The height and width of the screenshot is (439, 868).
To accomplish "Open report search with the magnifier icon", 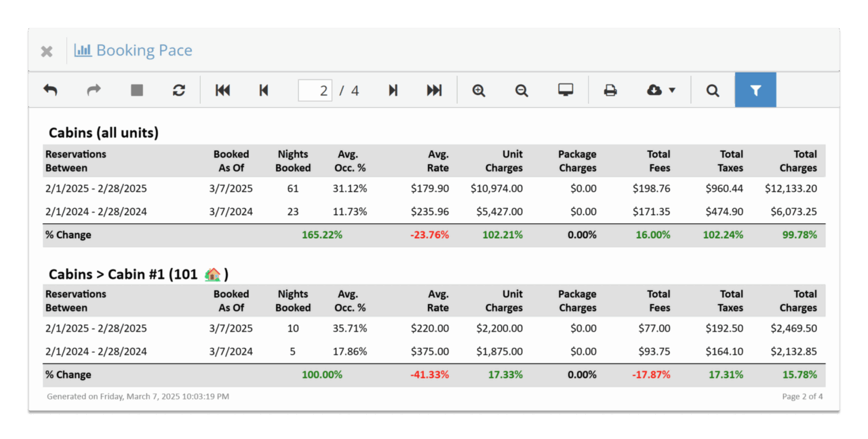I will coord(712,90).
